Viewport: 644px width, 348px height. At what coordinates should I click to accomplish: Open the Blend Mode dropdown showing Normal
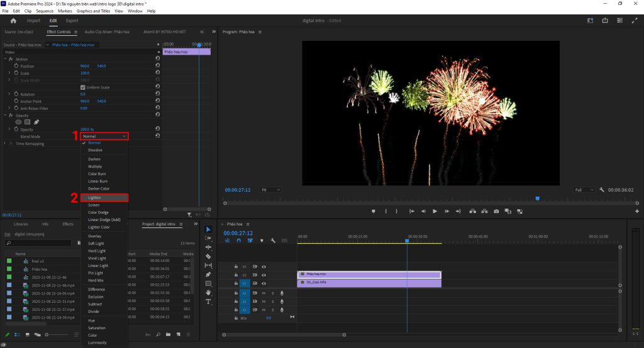tap(104, 136)
